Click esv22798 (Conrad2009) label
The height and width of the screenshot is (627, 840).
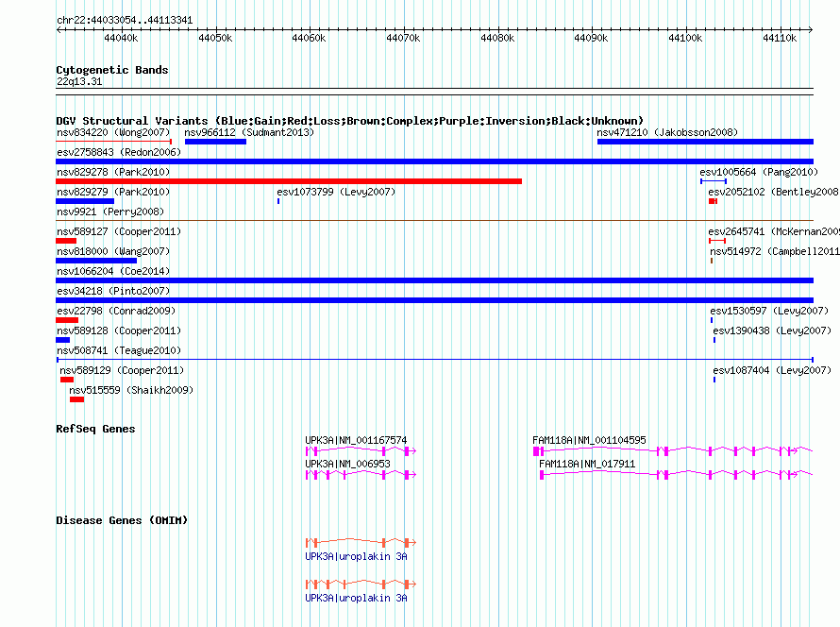pos(116,311)
